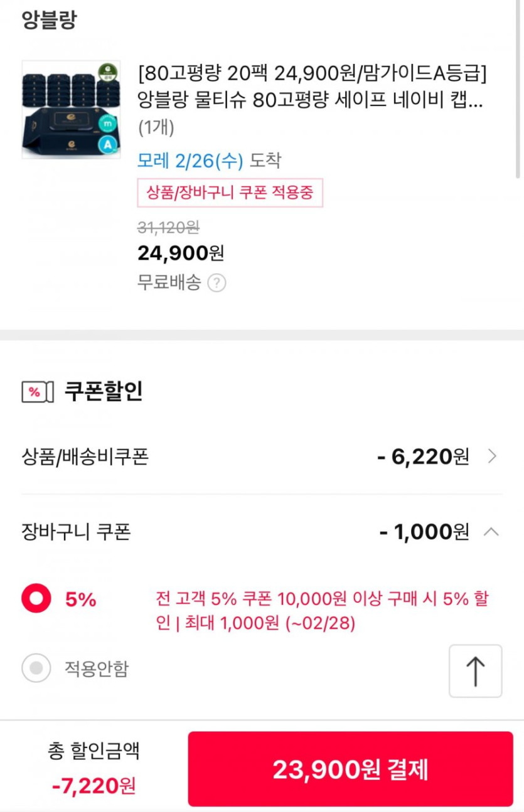This screenshot has width=524, height=812.
Task: Click the 23,900원 결제 payment button
Action: coord(350,769)
